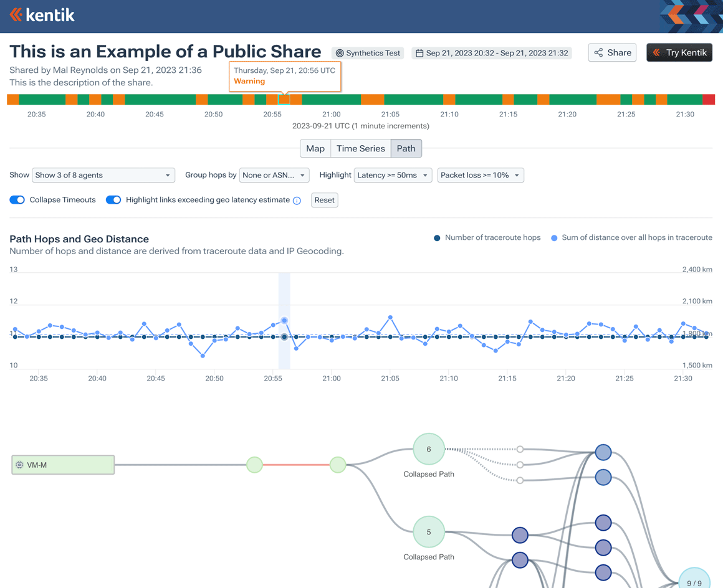This screenshot has width=723, height=588.
Task: Click the Try Kentik button
Action: (679, 52)
